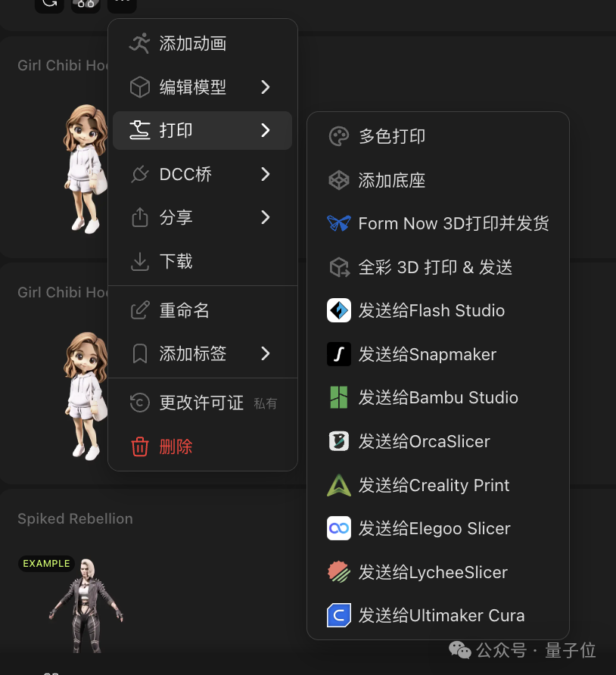The height and width of the screenshot is (675, 616).
Task: Click the black Snapmaker logo icon
Action: click(339, 354)
